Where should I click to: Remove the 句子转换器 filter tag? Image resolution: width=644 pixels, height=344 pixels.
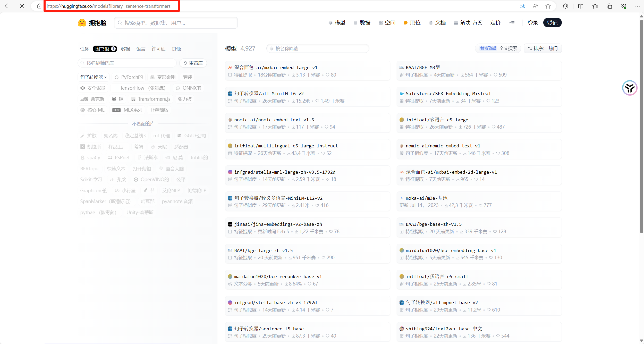(x=105, y=77)
